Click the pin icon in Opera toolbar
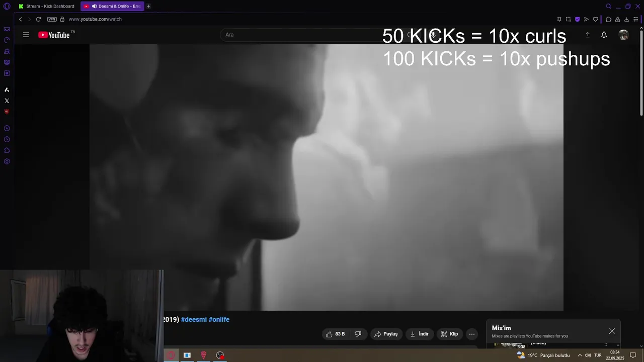Screen dimensions: 644x362 [559, 19]
